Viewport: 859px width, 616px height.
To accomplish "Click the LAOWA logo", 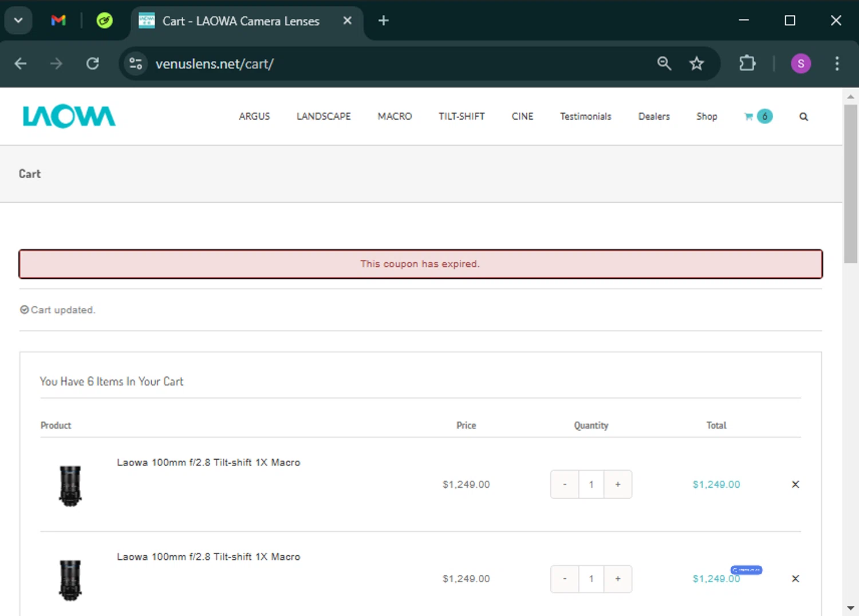I will click(x=69, y=116).
